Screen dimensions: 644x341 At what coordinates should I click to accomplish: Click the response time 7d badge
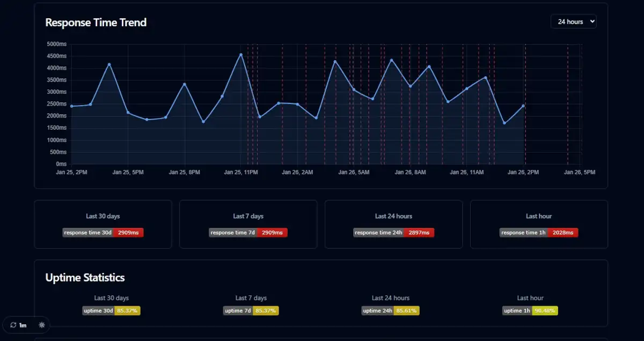[248, 233]
